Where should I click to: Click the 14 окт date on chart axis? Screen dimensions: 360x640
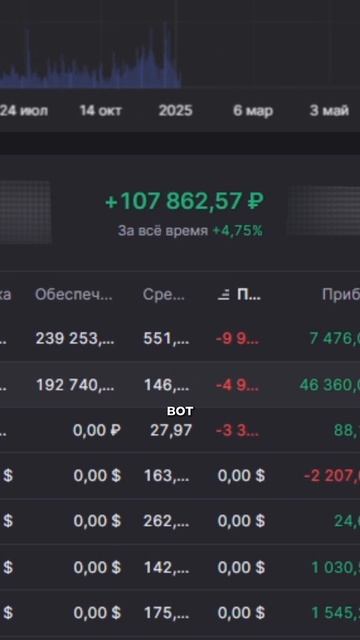[x=100, y=111]
